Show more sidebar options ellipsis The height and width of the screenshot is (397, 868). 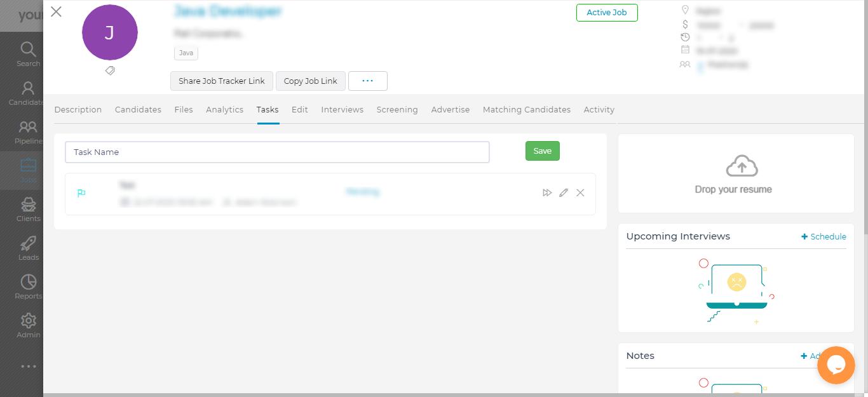tap(28, 367)
